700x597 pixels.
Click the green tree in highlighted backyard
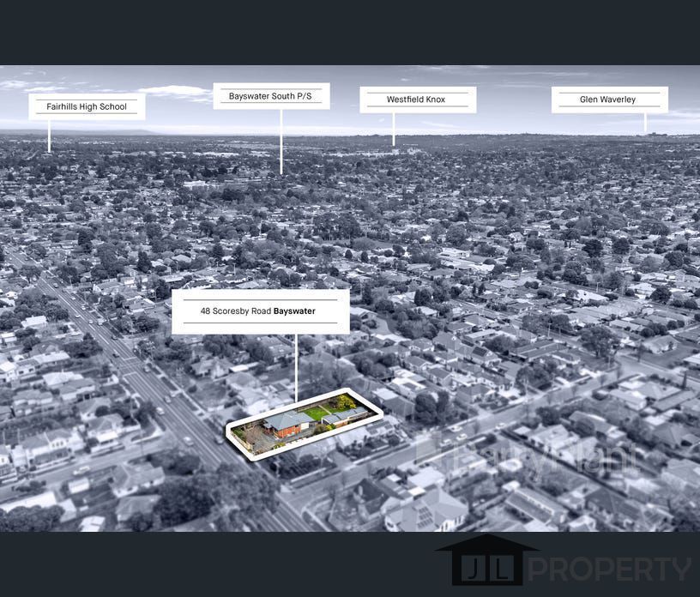(346, 401)
